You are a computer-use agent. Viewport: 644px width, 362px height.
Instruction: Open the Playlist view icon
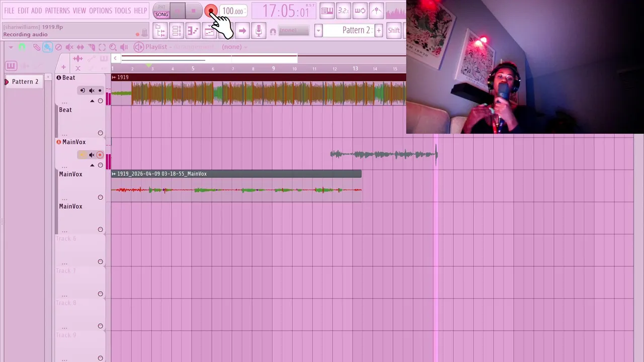[160, 31]
